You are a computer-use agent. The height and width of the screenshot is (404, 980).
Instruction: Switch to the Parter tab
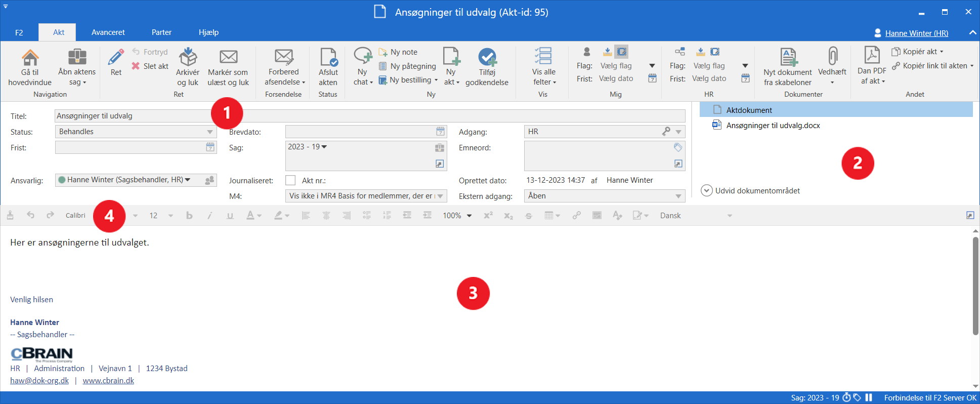(161, 32)
